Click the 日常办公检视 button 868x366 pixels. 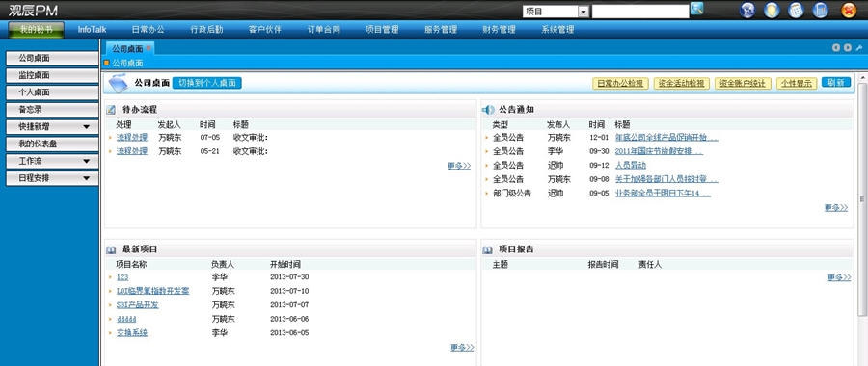tap(620, 84)
